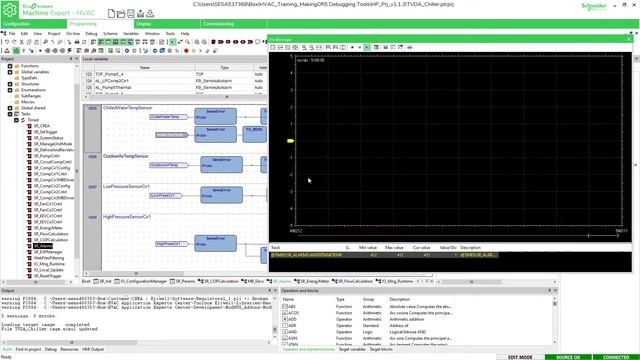Select SR_PumpCntrl in project tree
Viewport: 640px width, 360px height.
coord(46,156)
